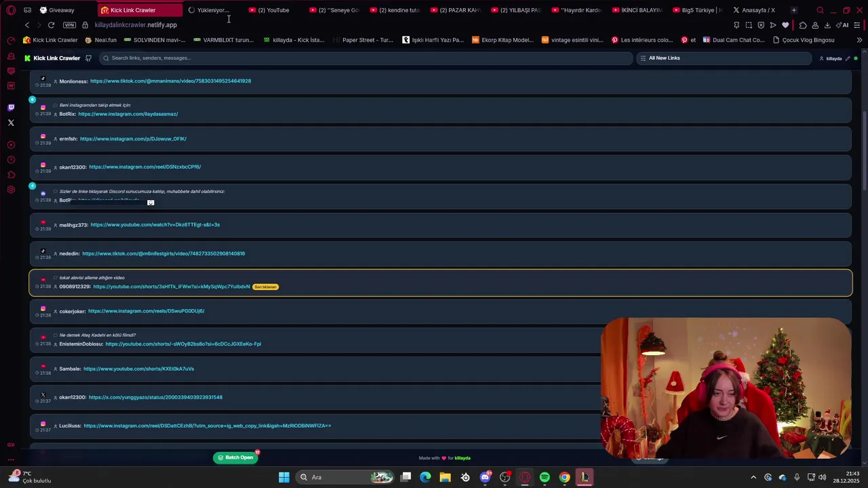
Task: Open okan12300 Instagram reel link
Action: point(144,167)
